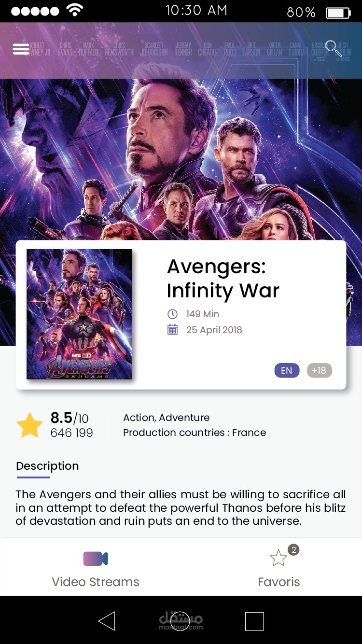The width and height of the screenshot is (362, 644).
Task: Tap the video camera icon
Action: (96, 559)
